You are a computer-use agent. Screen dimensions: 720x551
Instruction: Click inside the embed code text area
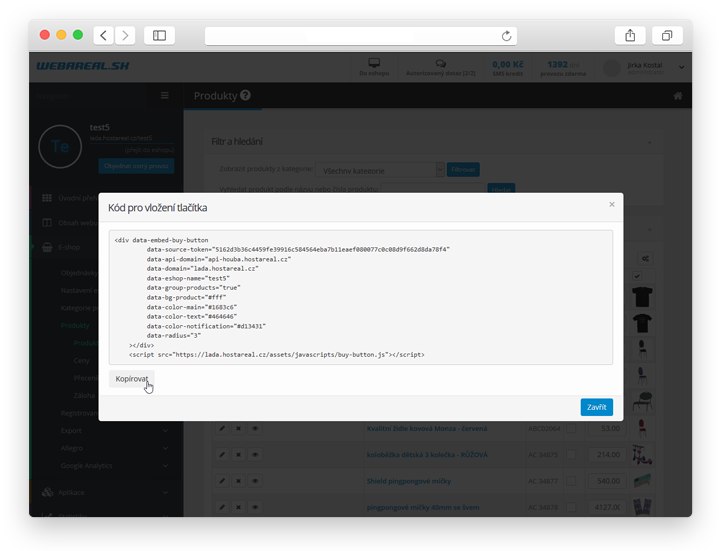[x=361, y=298]
